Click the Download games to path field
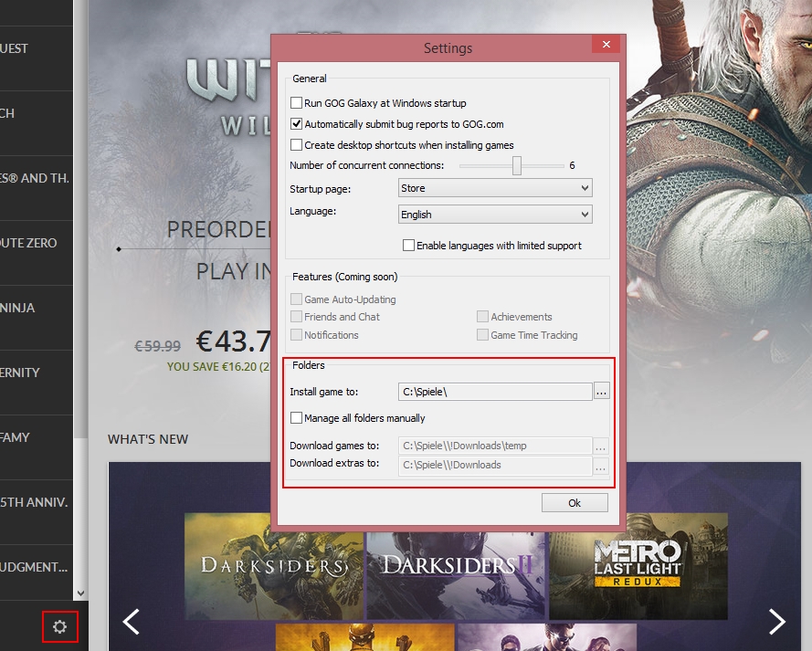Image resolution: width=812 pixels, height=651 pixels. [495, 446]
